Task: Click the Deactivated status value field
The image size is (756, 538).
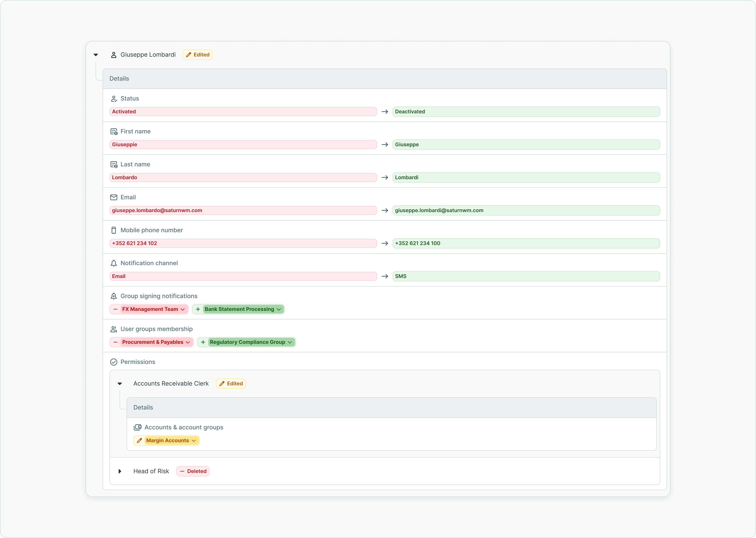Action: (526, 112)
